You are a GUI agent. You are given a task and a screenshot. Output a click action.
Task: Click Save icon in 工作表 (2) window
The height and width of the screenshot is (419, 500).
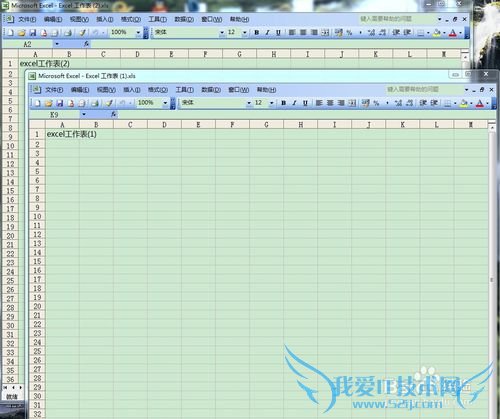tap(33, 32)
